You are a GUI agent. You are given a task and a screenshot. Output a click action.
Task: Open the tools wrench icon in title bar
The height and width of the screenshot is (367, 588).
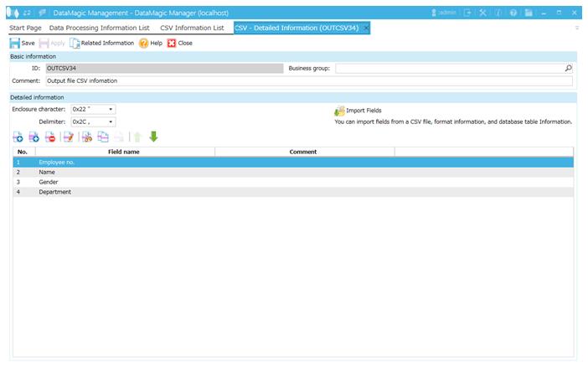coord(482,13)
